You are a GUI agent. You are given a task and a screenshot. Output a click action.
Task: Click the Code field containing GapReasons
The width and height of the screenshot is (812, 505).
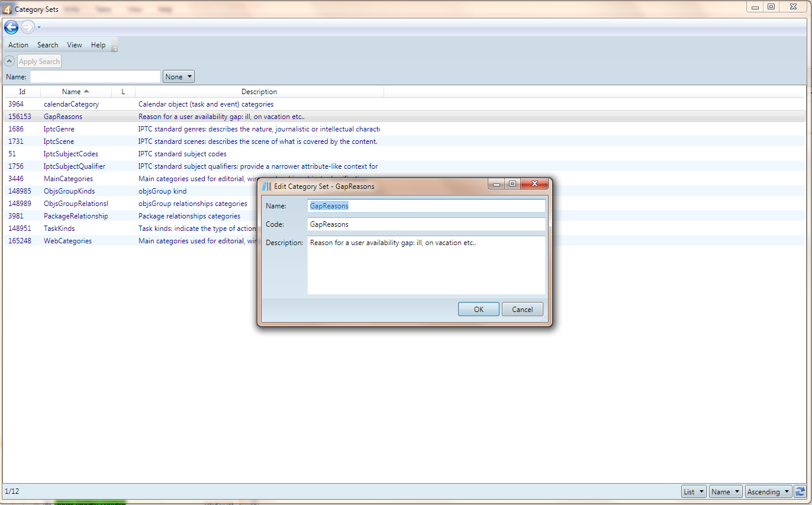click(426, 224)
